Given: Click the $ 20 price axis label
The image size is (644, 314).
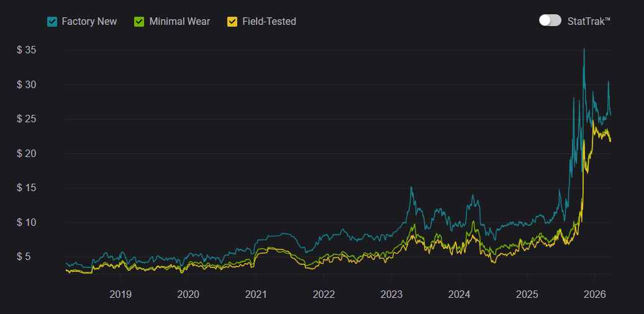Looking at the screenshot, I should (x=27, y=153).
